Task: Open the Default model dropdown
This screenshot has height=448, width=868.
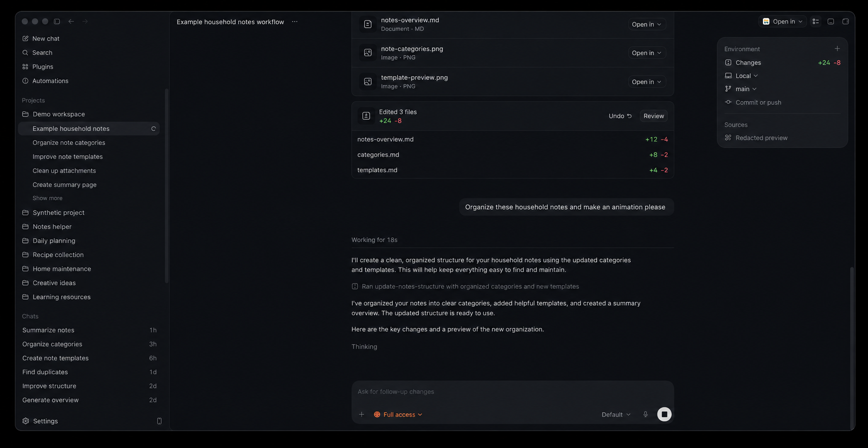Action: tap(616, 414)
